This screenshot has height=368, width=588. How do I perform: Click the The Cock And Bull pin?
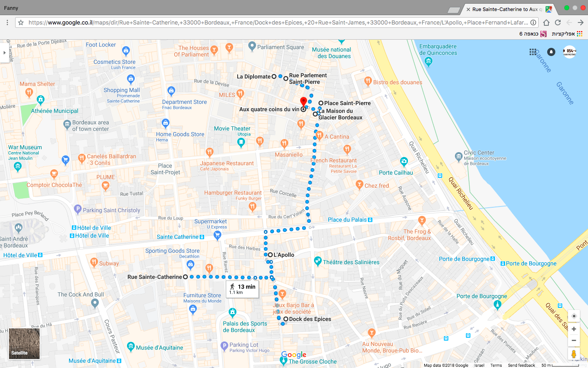tap(95, 303)
